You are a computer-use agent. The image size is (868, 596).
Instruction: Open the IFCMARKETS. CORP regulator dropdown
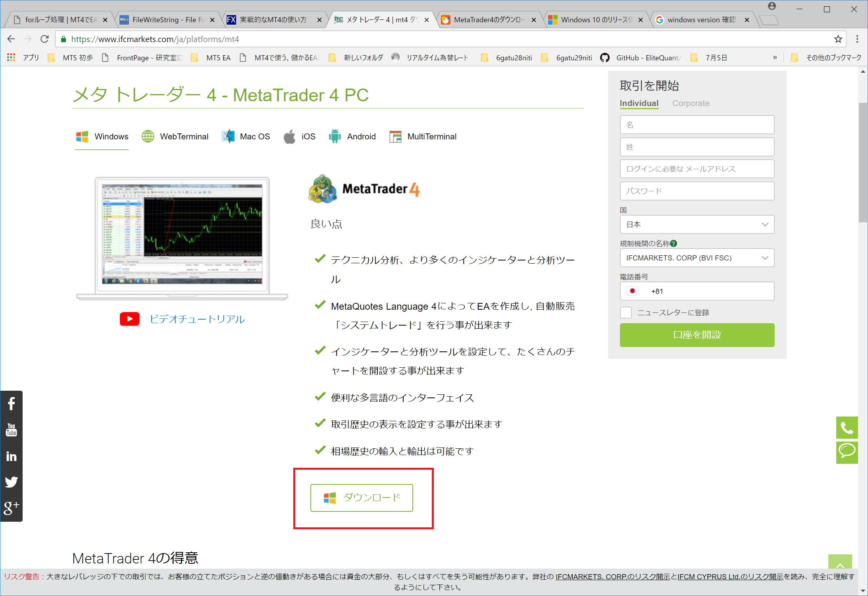(697, 258)
